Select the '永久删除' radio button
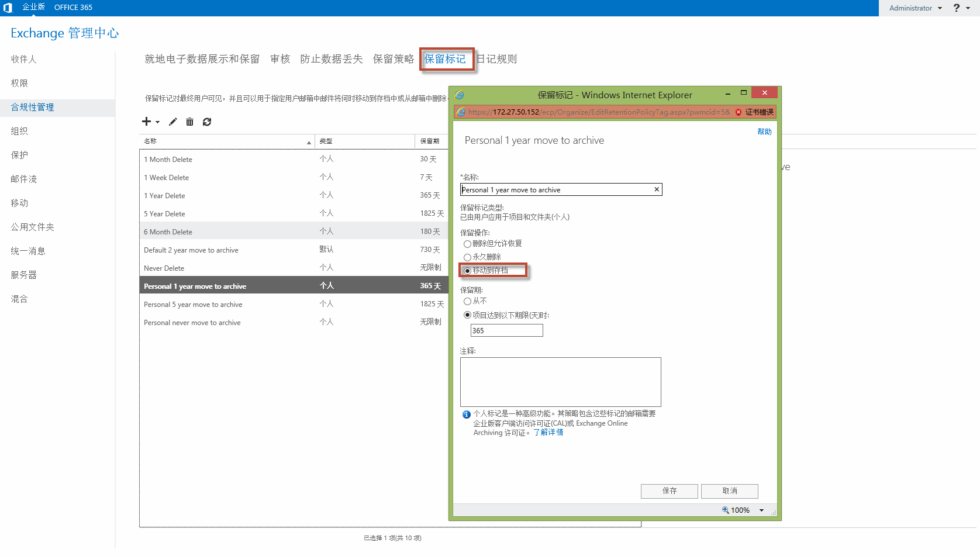The width and height of the screenshot is (980, 556). tap(467, 257)
